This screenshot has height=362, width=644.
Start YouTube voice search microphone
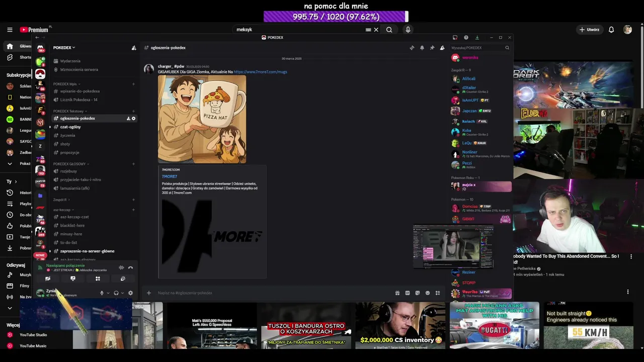pyautogui.click(x=408, y=30)
